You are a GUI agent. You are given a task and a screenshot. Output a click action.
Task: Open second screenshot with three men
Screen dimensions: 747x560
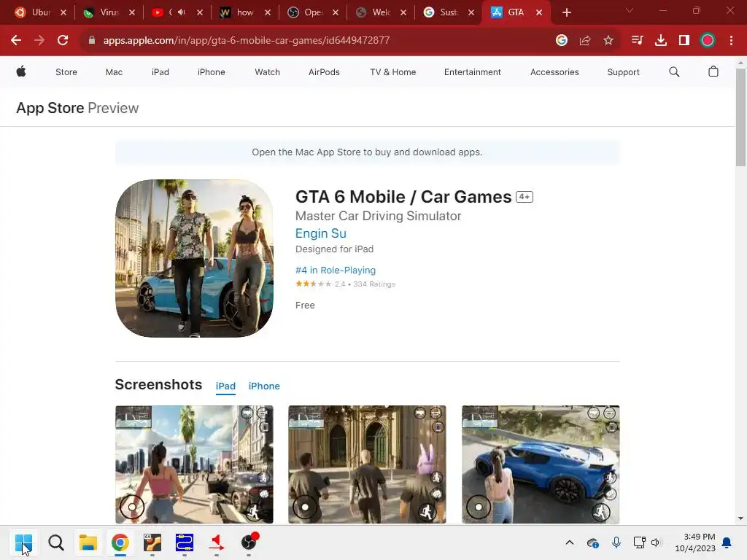click(x=368, y=464)
